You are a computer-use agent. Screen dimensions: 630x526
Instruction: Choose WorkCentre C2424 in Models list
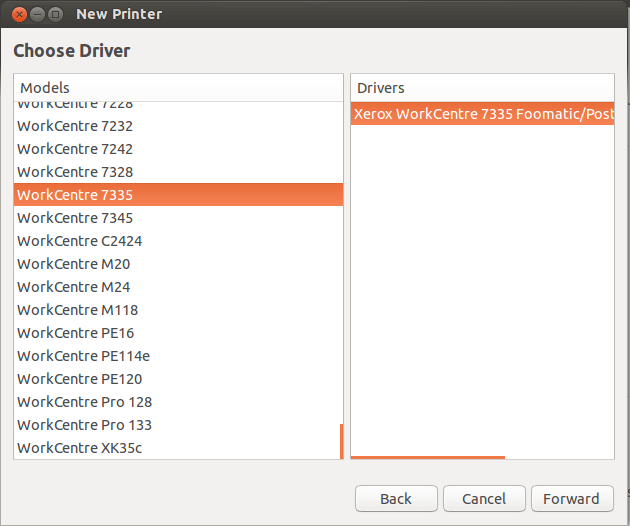pyautogui.click(x=178, y=241)
